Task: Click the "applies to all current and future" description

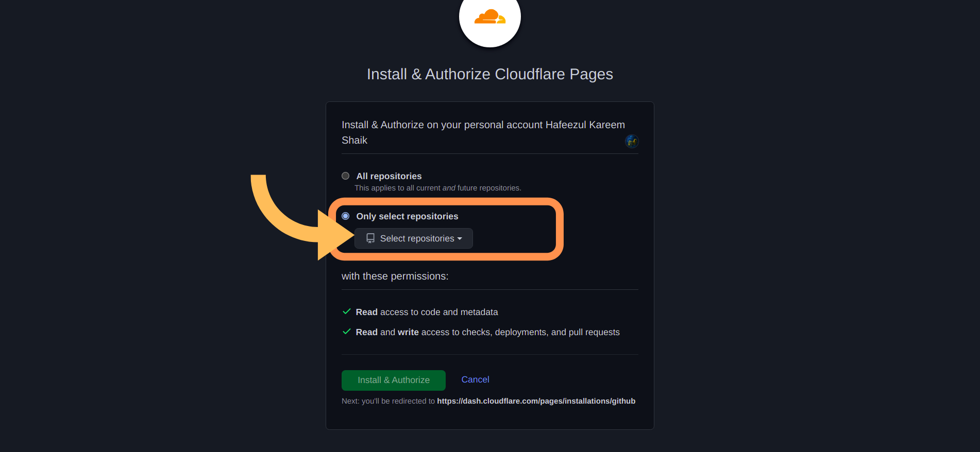Action: tap(438, 188)
